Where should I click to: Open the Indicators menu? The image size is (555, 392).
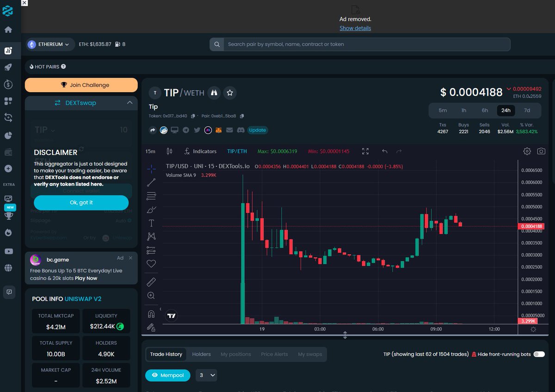coord(200,151)
